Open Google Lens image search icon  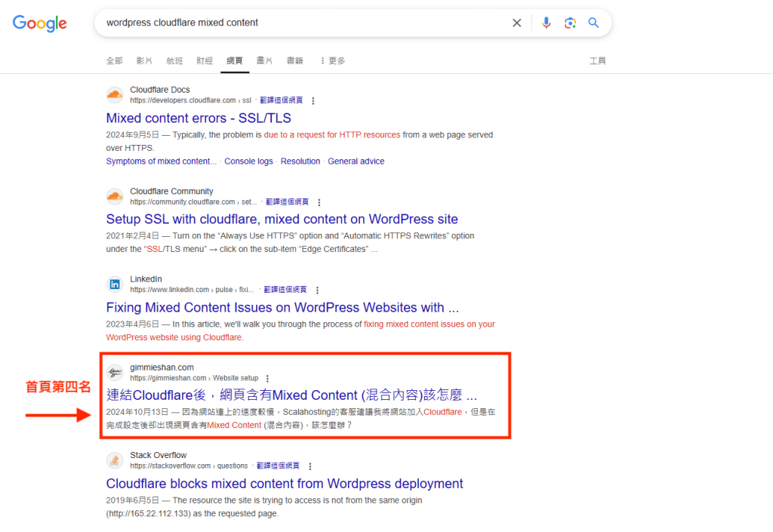[x=571, y=23]
